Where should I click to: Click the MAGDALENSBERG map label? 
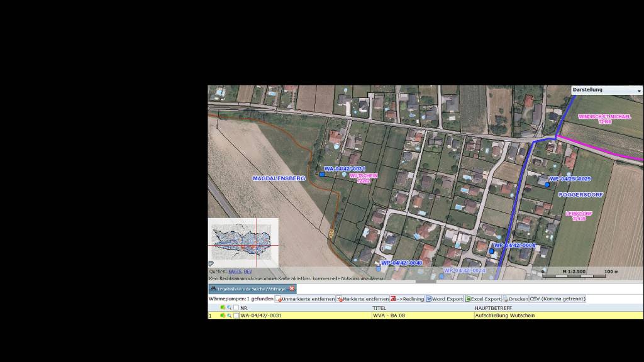pyautogui.click(x=279, y=178)
